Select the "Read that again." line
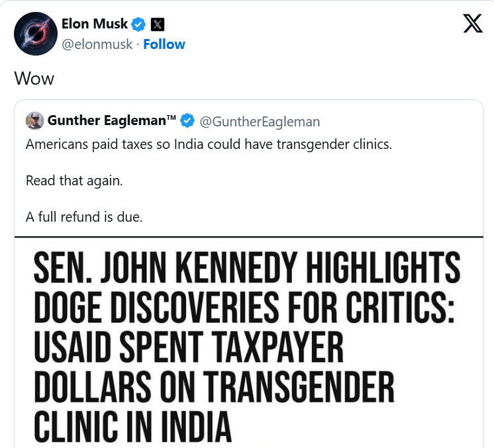The image size is (494, 448). click(74, 181)
